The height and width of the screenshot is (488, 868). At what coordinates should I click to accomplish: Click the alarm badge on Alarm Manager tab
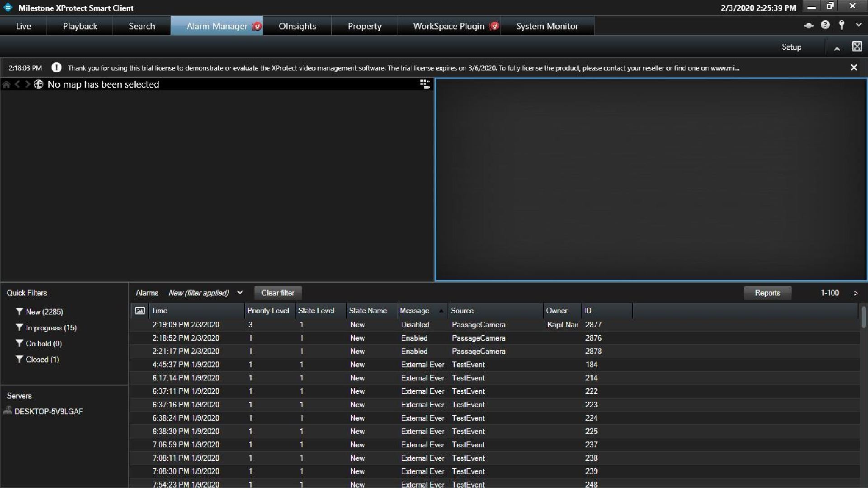pos(257,26)
